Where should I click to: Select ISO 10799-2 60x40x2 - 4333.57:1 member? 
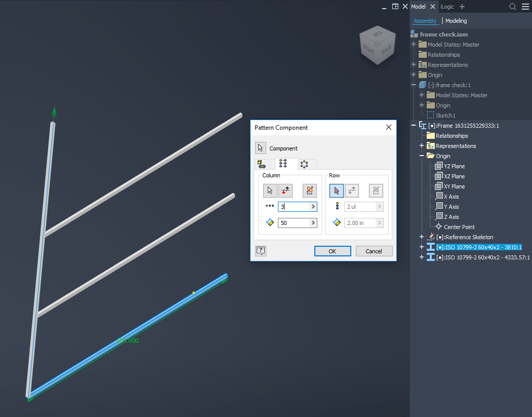tap(483, 257)
